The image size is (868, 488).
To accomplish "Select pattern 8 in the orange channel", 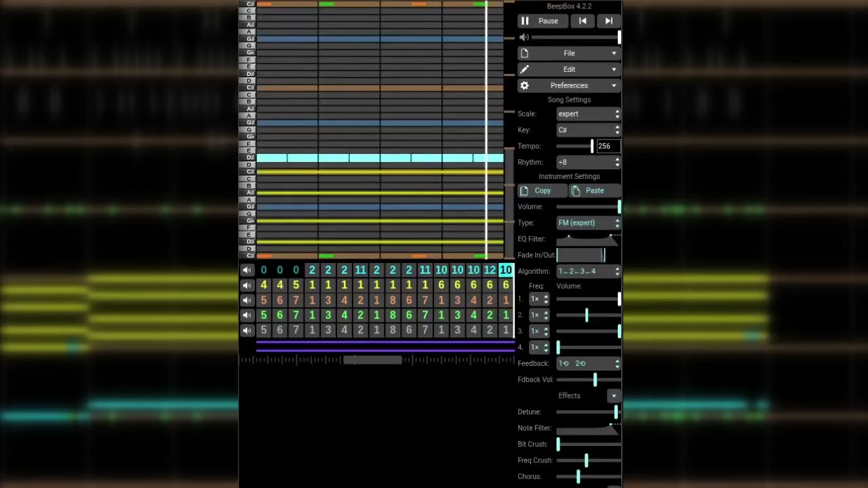I will point(393,300).
